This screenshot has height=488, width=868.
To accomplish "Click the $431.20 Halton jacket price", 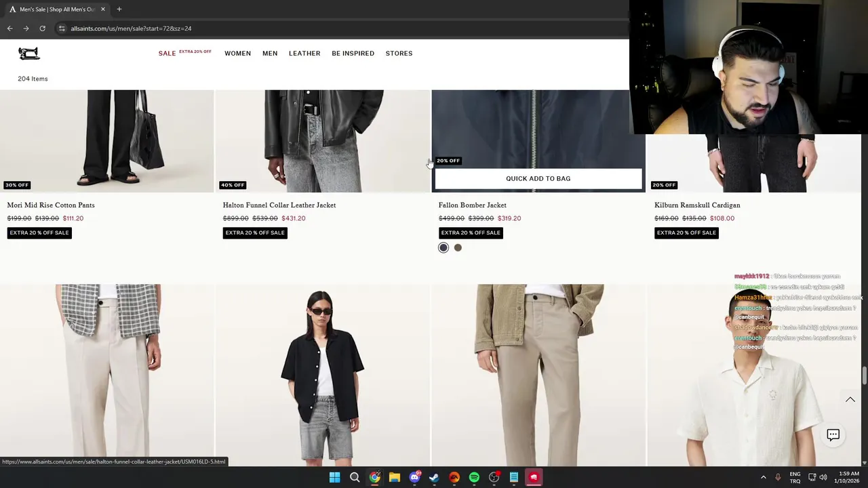I will coord(294,218).
